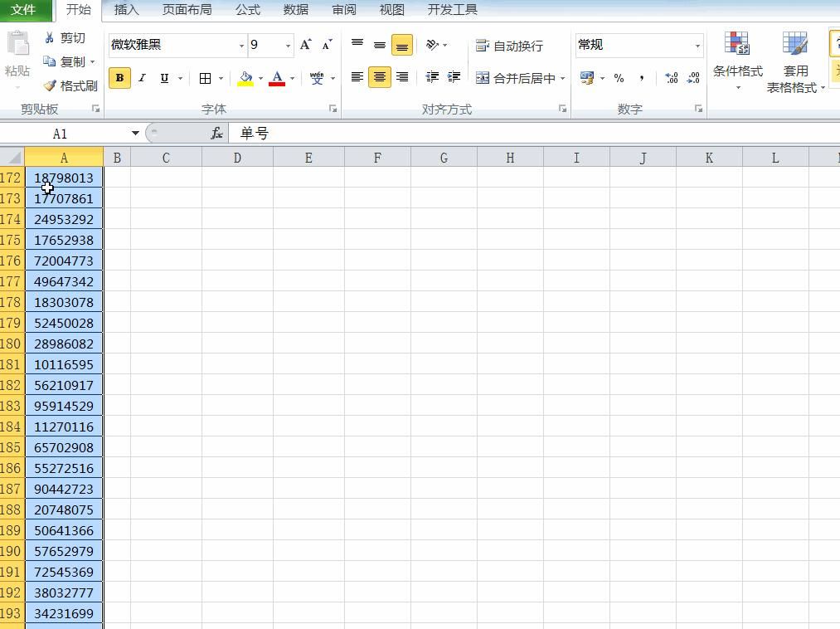Open the 公式 ribbon tab
Viewport: 840px width, 629px height.
pyautogui.click(x=247, y=10)
